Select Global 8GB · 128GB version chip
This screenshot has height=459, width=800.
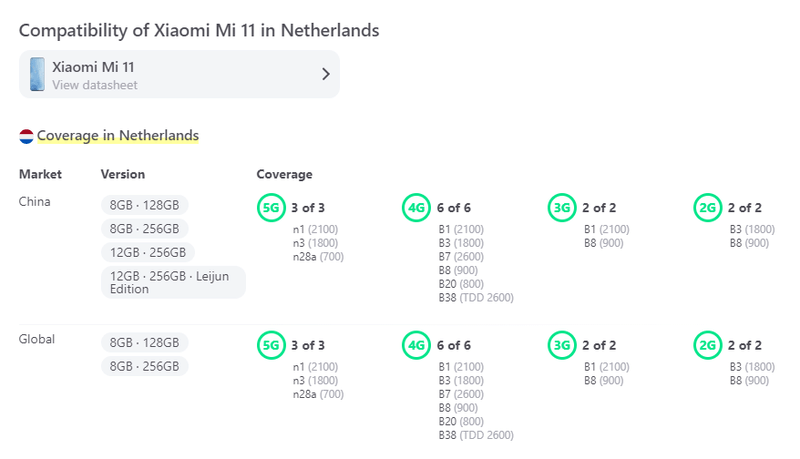point(144,343)
